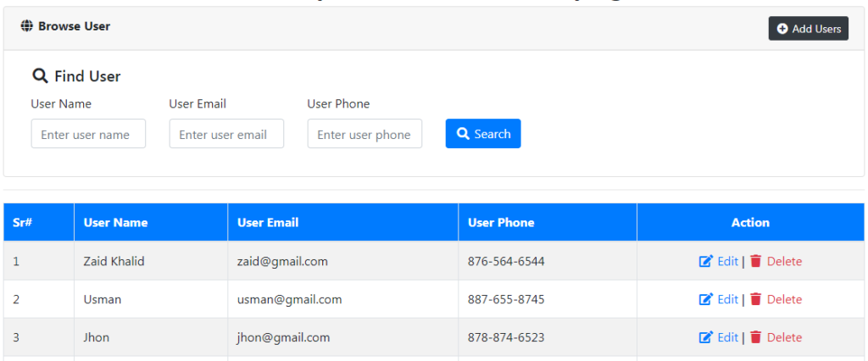Delete the Zaid Khalid user
The image size is (868, 361).
776,261
